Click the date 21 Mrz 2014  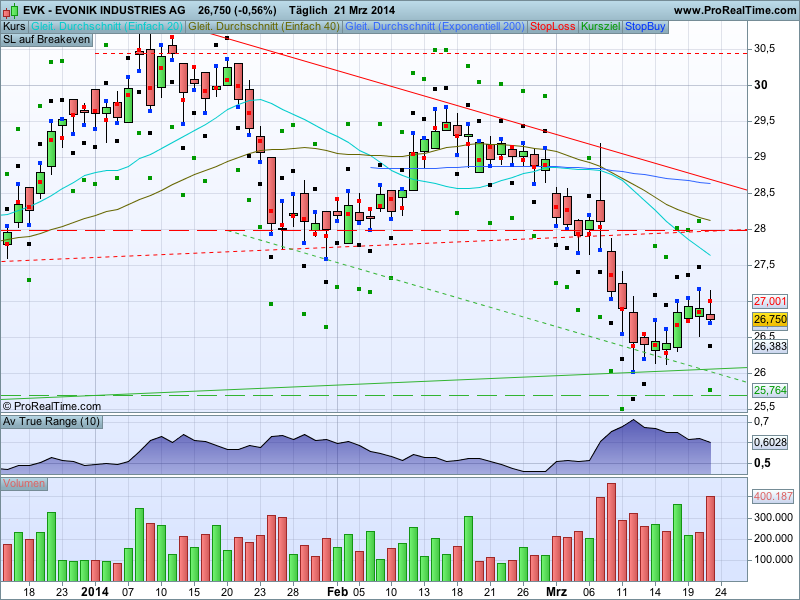tap(365, 10)
